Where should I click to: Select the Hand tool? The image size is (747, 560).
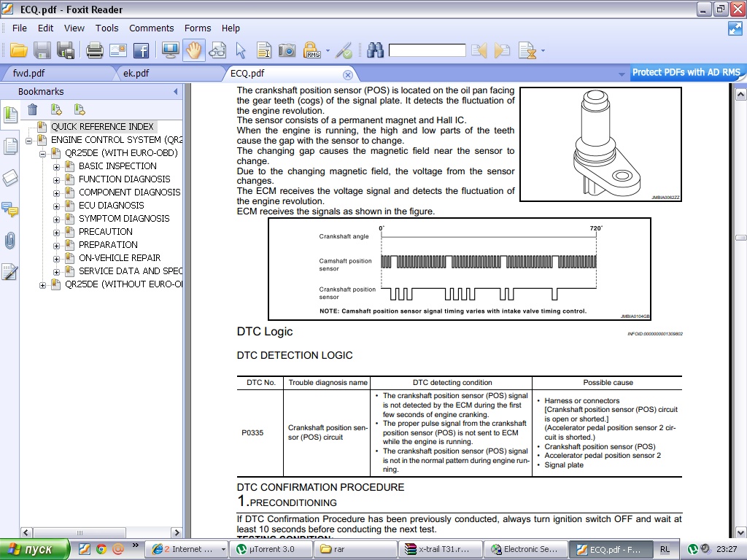(x=194, y=50)
